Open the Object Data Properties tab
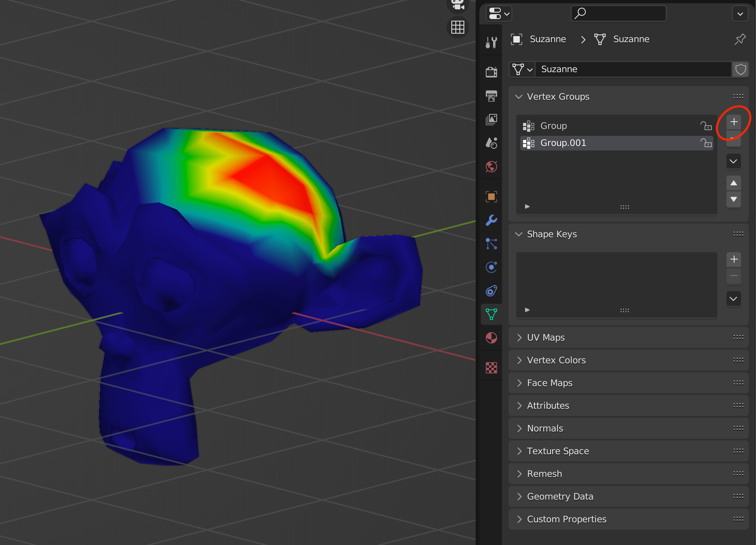This screenshot has width=756, height=545. 491,314
